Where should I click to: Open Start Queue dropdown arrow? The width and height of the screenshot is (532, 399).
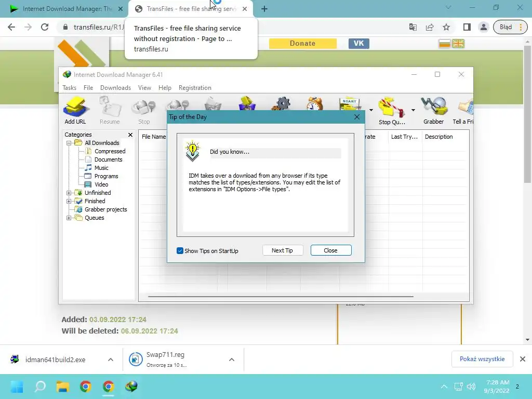coord(371,110)
